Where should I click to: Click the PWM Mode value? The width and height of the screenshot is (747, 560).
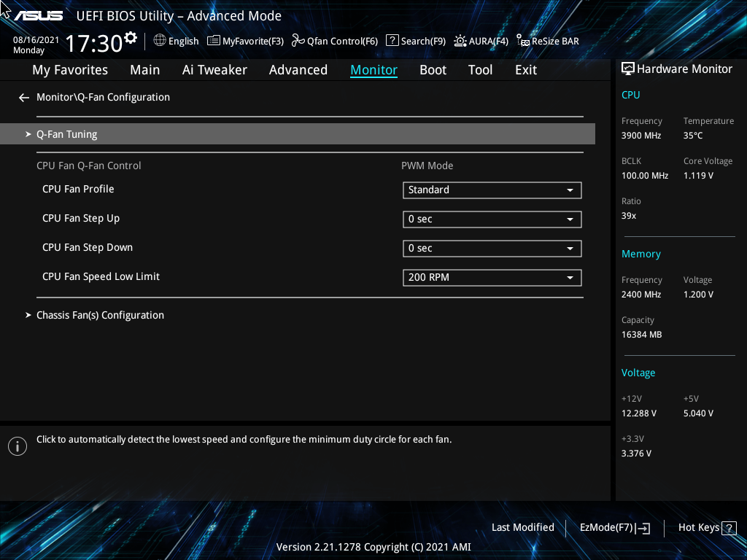[x=427, y=166]
